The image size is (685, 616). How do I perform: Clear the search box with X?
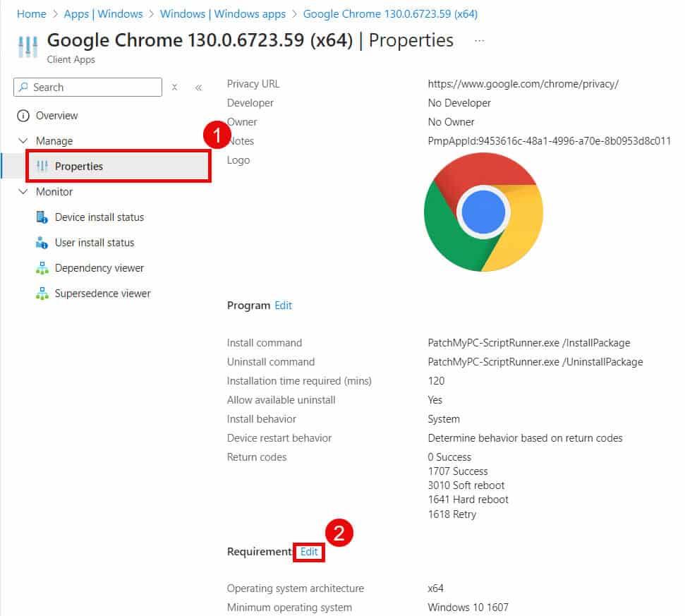(x=174, y=87)
